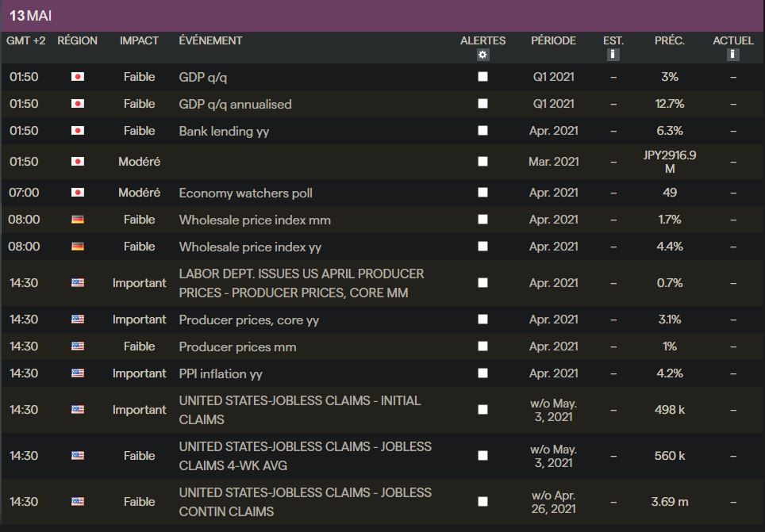Click US flag in Labor Dept. producer prices row
Image resolution: width=765 pixels, height=532 pixels.
pos(78,283)
